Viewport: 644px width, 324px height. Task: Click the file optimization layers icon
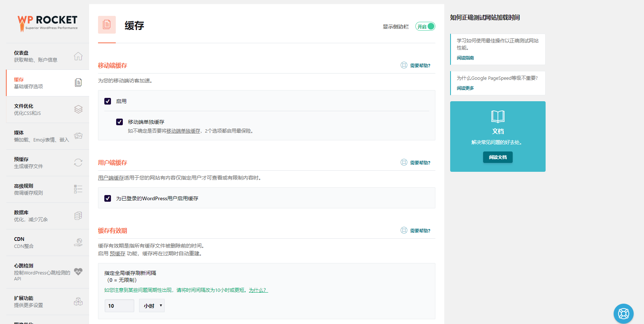tap(78, 109)
